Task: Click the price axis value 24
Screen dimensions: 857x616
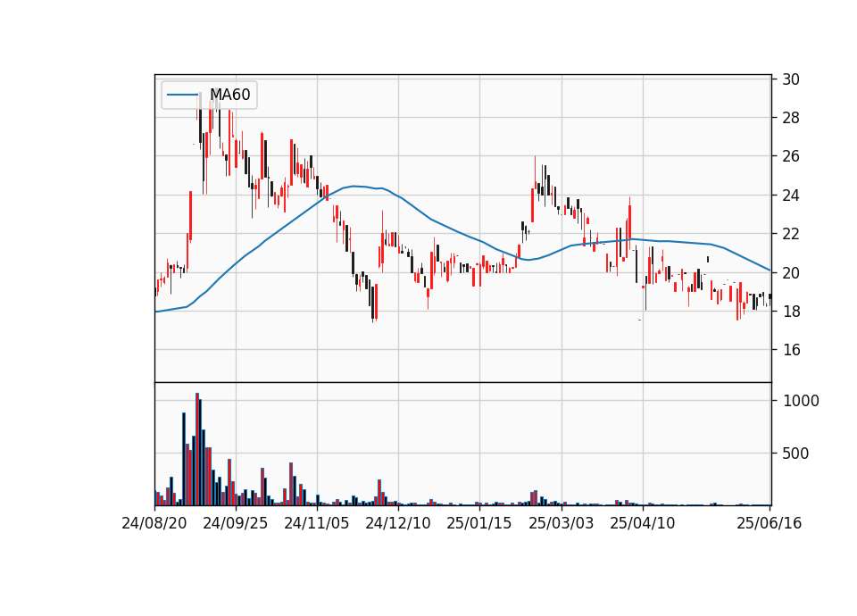Action: pyautogui.click(x=791, y=196)
